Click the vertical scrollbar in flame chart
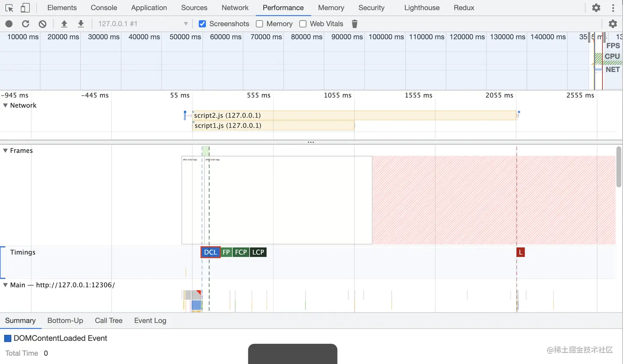 (619, 167)
